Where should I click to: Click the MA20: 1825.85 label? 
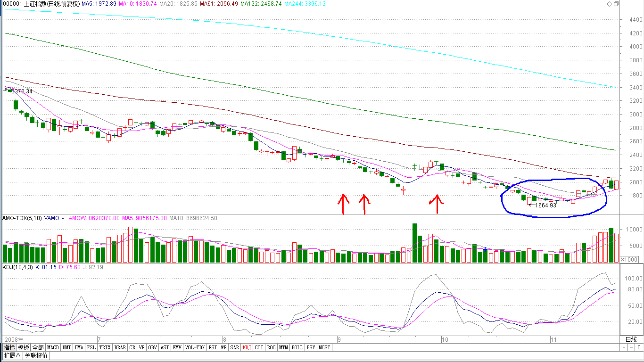pos(179,4)
